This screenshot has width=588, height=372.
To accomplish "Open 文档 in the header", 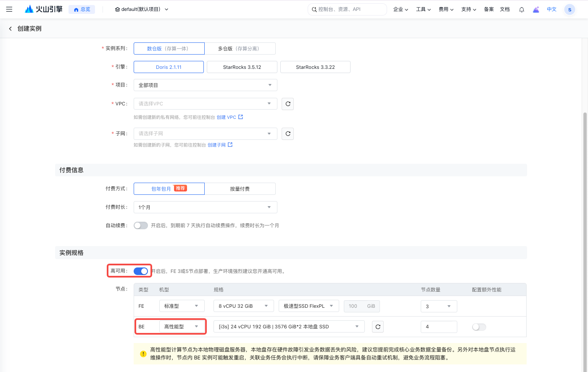I will pyautogui.click(x=505, y=9).
